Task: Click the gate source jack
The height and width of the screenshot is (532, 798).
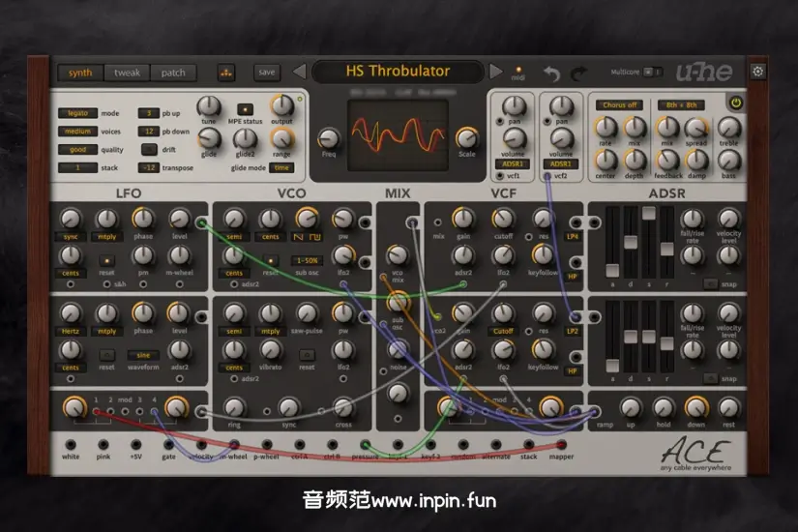Action: pos(169,444)
